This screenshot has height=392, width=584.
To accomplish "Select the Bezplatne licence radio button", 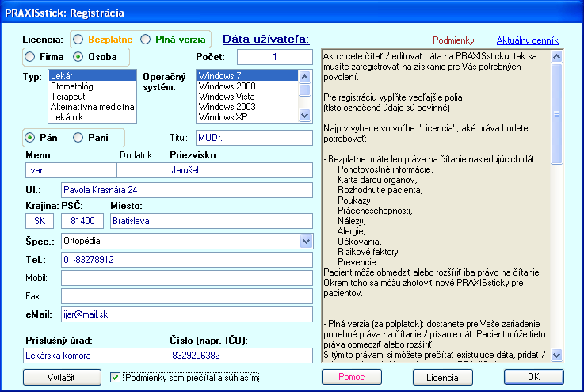I will pyautogui.click(x=78, y=40).
